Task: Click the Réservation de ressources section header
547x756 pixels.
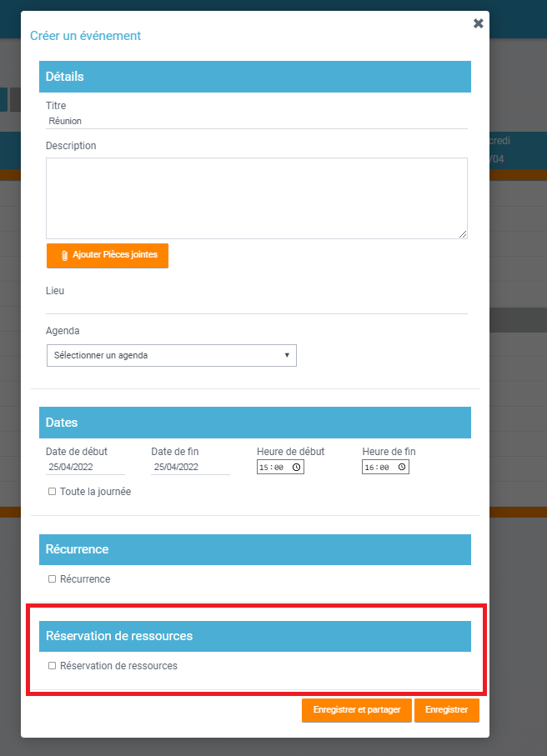Action: [x=254, y=636]
